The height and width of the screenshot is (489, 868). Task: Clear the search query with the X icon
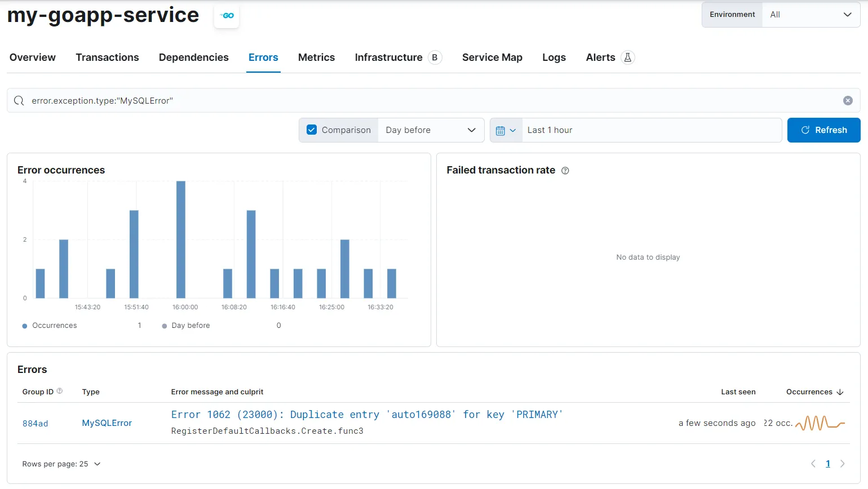tap(848, 100)
